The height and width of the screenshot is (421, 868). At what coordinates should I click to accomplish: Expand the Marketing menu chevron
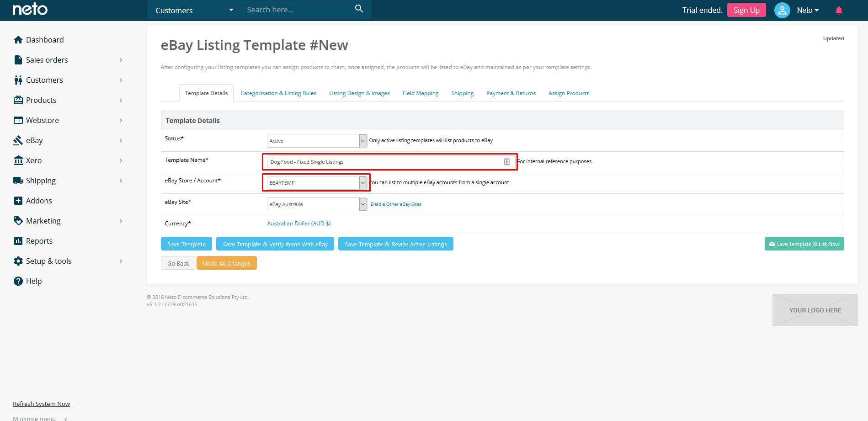point(121,221)
